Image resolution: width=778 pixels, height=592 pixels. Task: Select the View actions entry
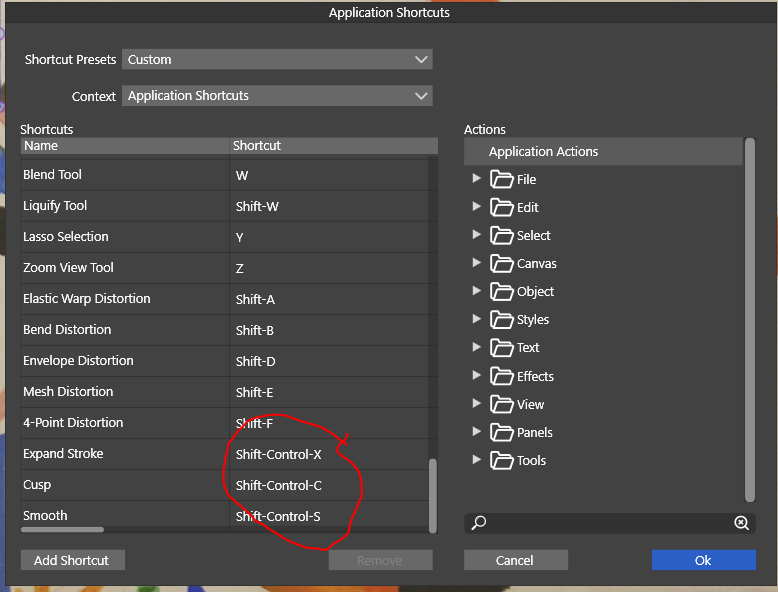(530, 404)
